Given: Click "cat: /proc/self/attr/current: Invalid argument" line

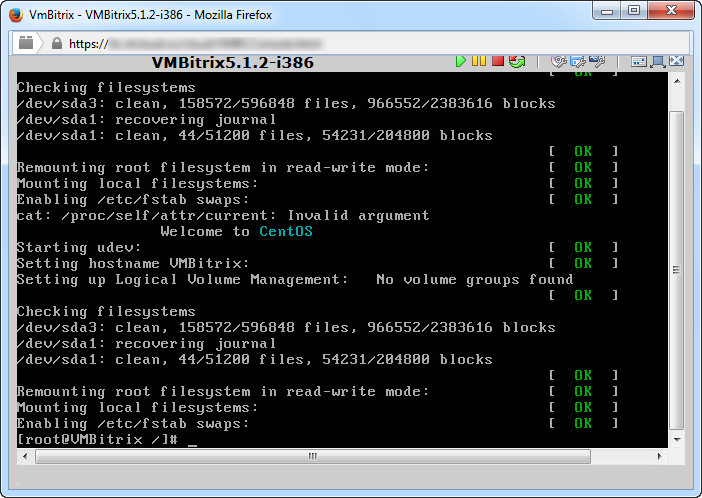Looking at the screenshot, I should click(223, 215).
